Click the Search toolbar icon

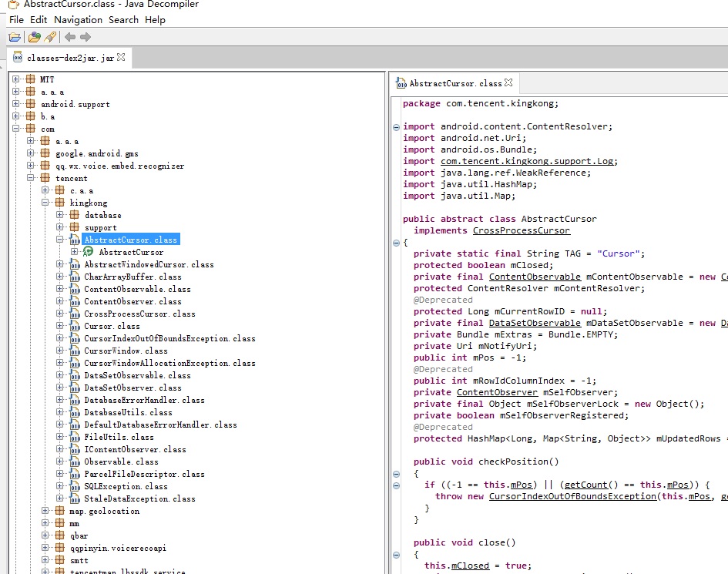50,37
